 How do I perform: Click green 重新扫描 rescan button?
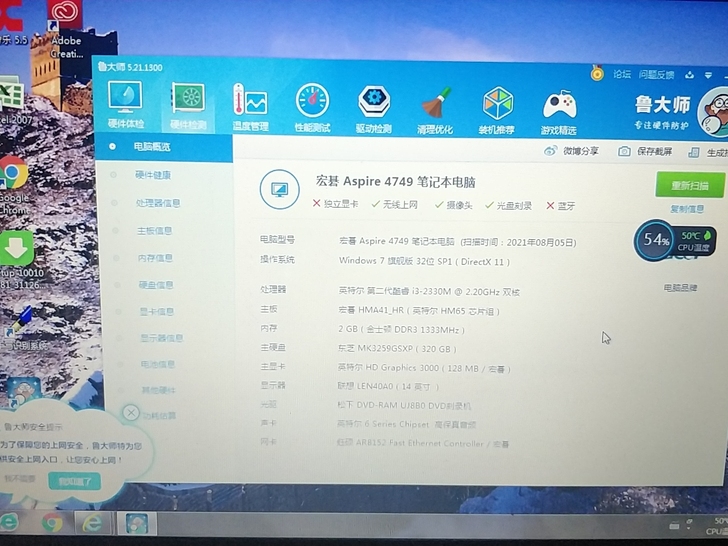[690, 185]
